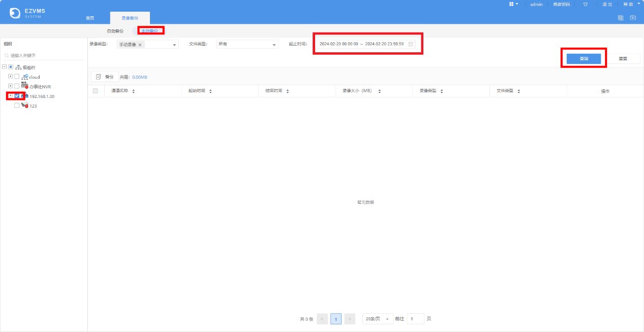
Task: Click the copy/documents icon below top bar
Action: pyautogui.click(x=621, y=17)
